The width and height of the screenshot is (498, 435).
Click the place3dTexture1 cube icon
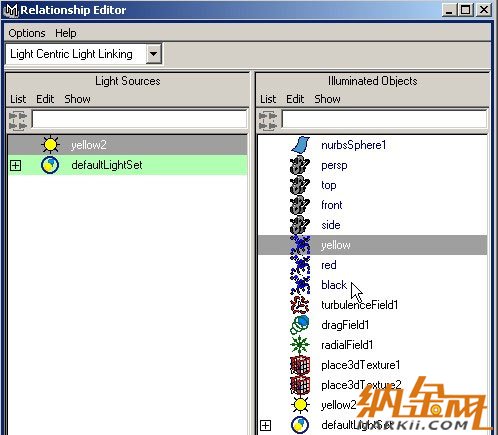(x=300, y=365)
